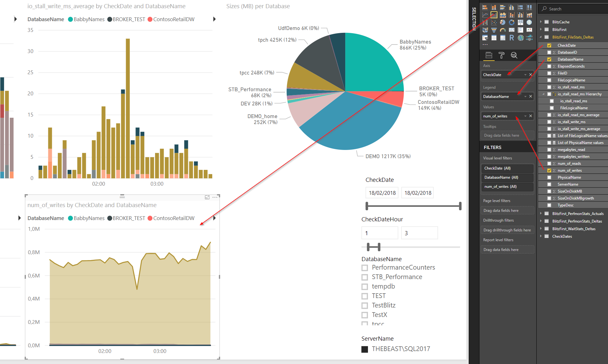Expand the BlitzFirst table
The image size is (608, 364).
tap(541, 29)
